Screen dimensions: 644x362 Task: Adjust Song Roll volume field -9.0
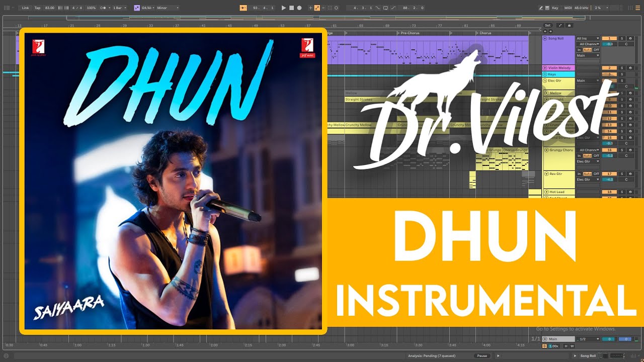point(609,44)
